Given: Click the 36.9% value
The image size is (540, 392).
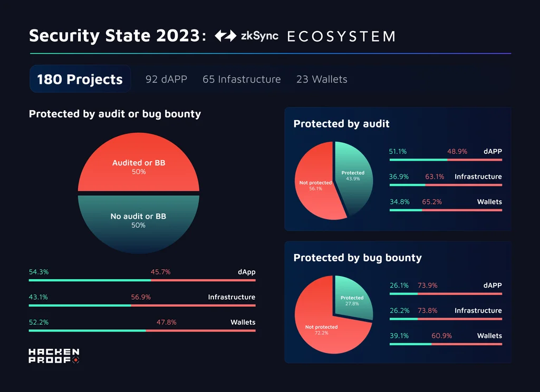Looking at the screenshot, I should [x=399, y=177].
